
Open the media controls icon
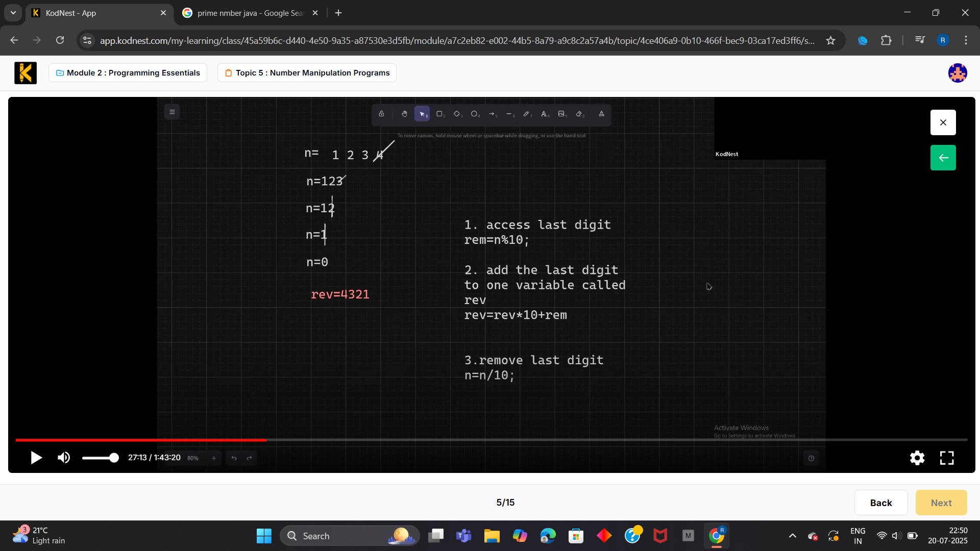(x=920, y=40)
